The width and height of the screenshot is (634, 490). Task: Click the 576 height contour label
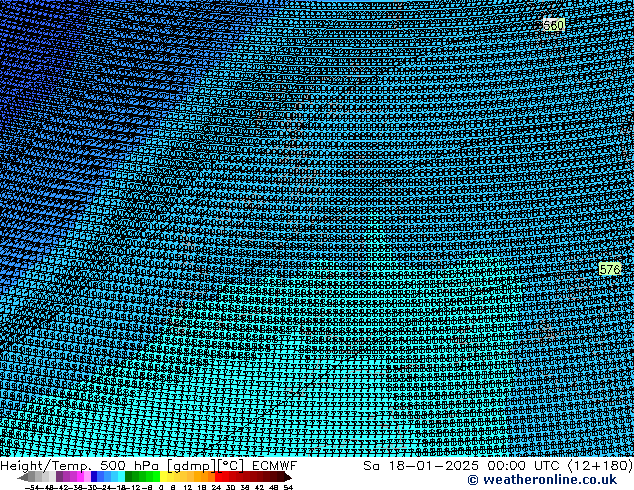click(609, 269)
